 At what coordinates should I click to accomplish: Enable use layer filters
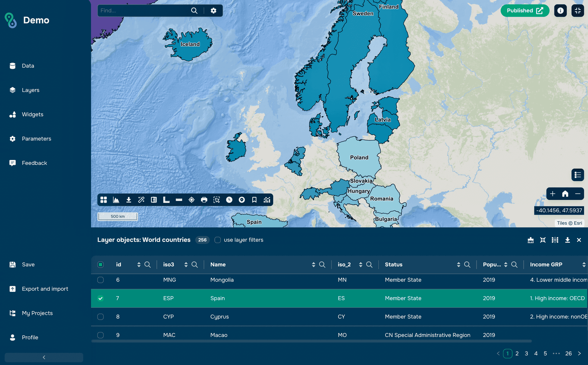click(218, 240)
